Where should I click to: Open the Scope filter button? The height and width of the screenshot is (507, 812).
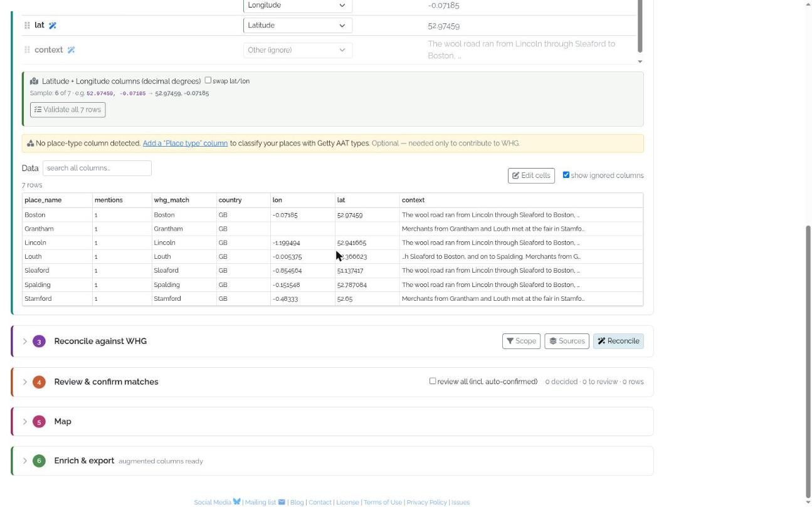click(521, 342)
